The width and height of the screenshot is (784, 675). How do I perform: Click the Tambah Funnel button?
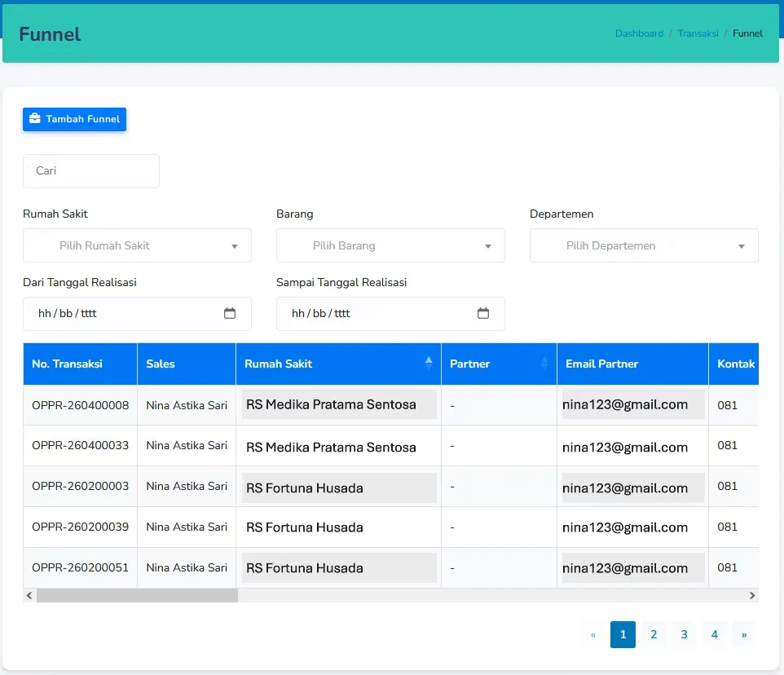[74, 119]
